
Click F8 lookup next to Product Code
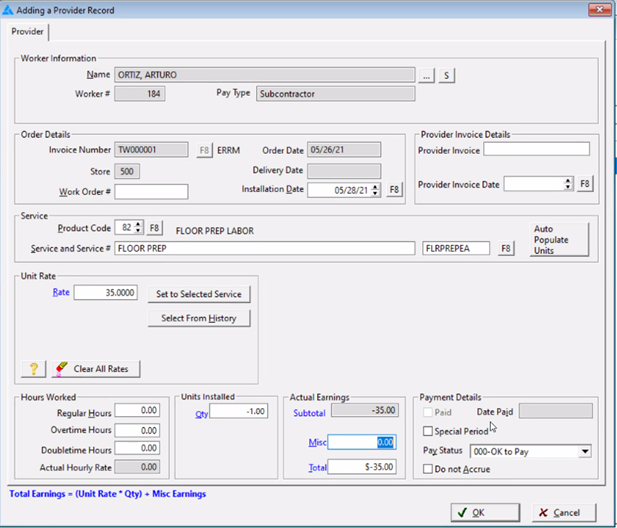click(155, 229)
